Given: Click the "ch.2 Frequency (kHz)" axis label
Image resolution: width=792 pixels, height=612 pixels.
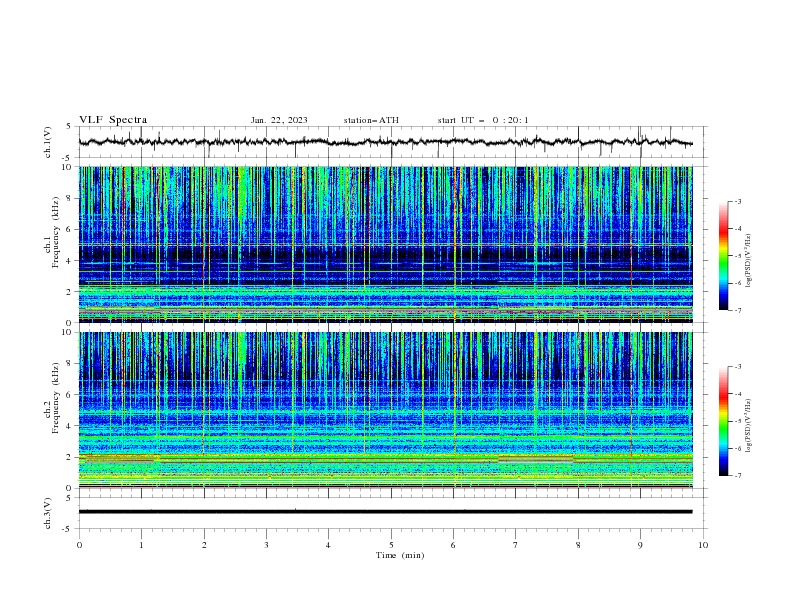Looking at the screenshot, I should [51, 398].
